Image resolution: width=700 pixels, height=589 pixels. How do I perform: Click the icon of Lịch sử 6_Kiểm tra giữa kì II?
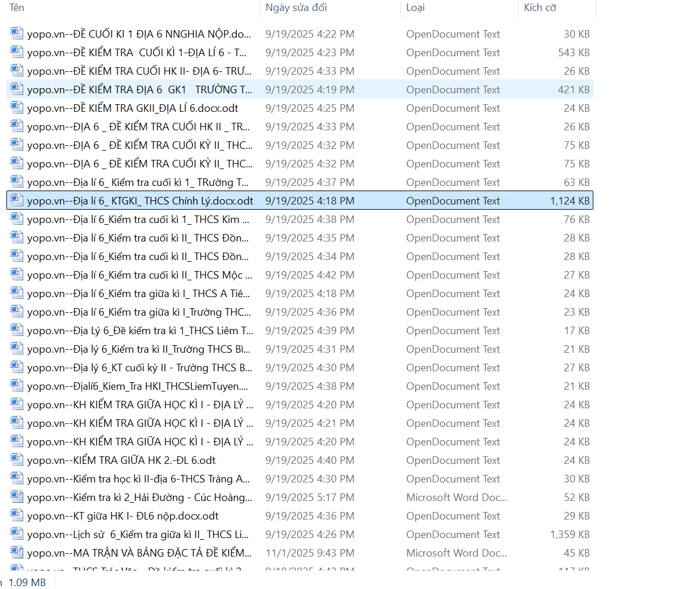16,534
